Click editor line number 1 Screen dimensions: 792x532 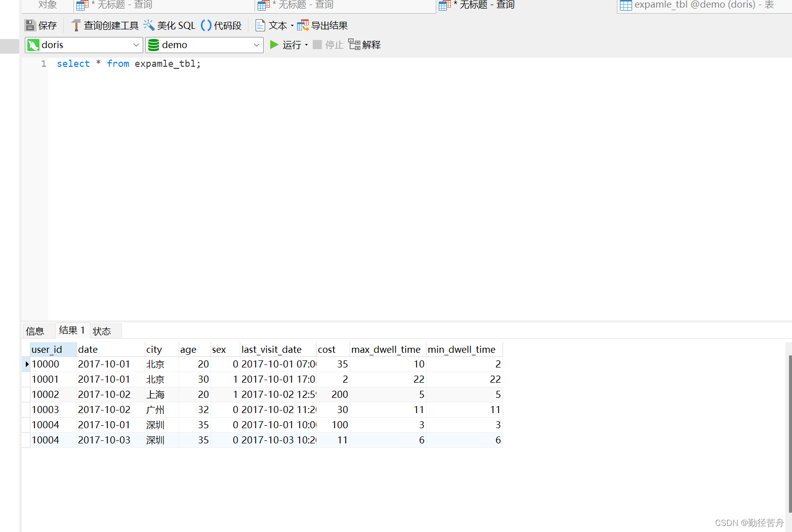point(44,64)
